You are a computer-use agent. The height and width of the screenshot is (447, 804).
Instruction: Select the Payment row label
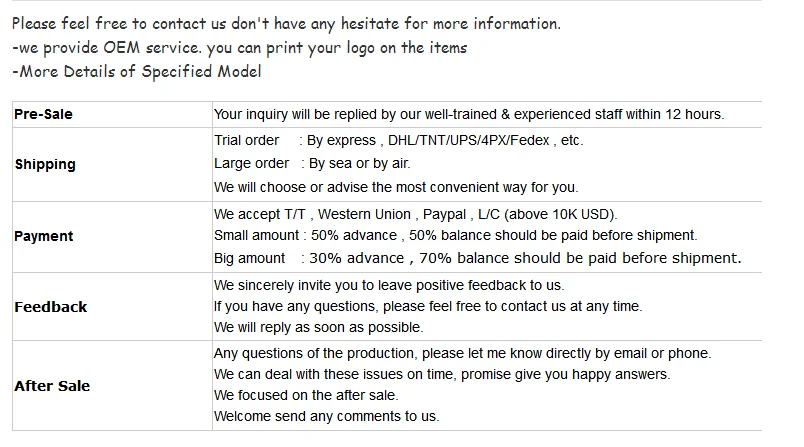point(44,237)
